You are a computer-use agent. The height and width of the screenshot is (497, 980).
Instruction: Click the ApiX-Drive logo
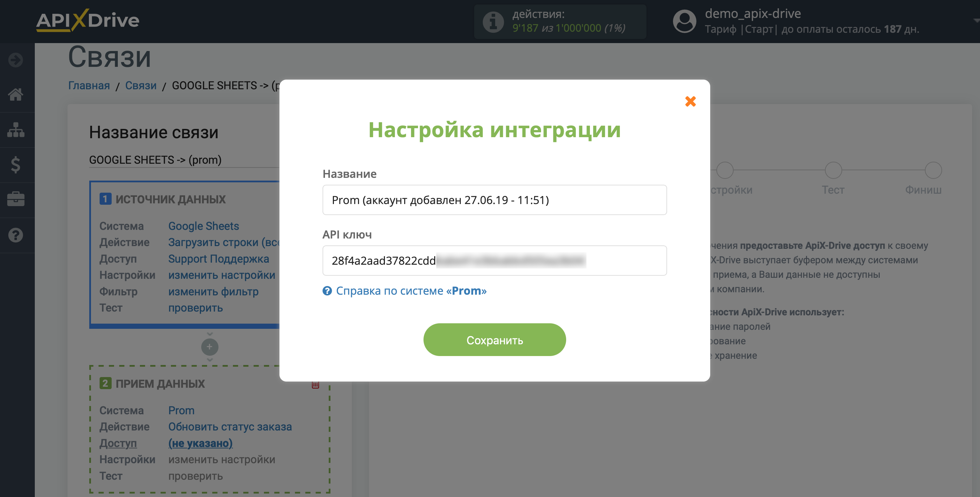[x=88, y=20]
